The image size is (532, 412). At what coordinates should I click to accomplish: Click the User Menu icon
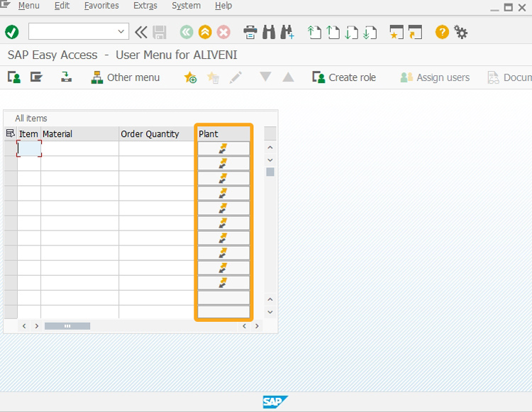click(x=14, y=77)
